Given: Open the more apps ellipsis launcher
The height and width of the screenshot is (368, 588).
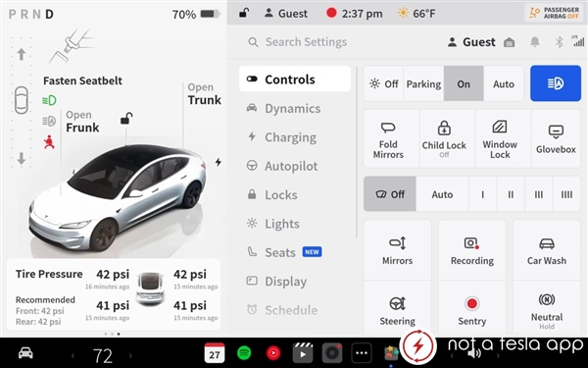Looking at the screenshot, I should click(x=362, y=353).
